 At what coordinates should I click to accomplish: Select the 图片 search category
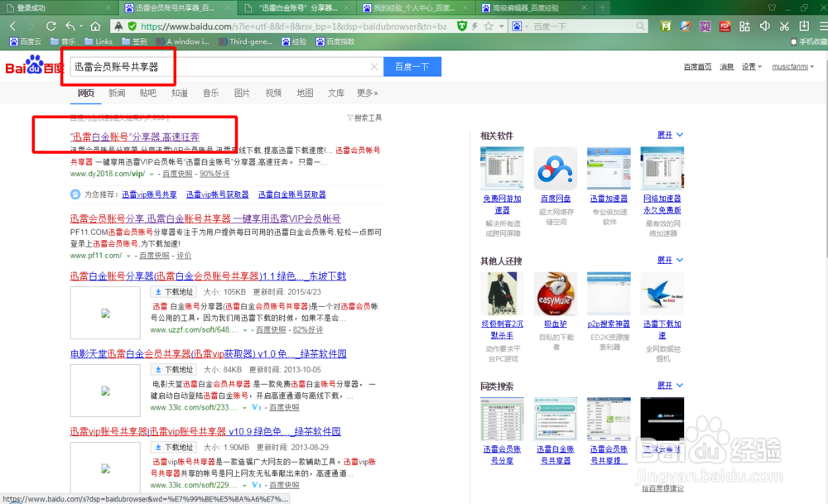coord(242,93)
